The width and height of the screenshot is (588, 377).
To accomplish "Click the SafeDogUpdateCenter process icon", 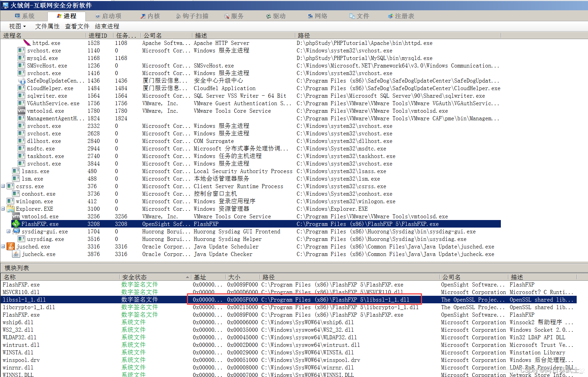I will pyautogui.click(x=22, y=81).
